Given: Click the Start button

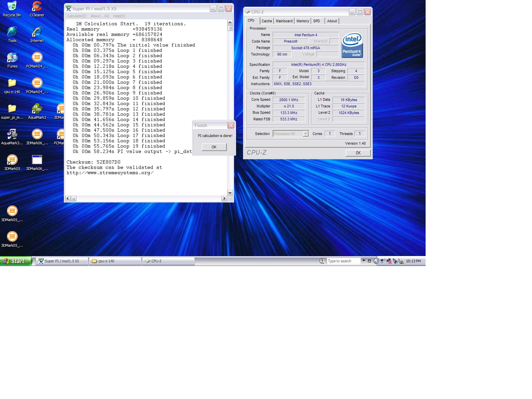Looking at the screenshot, I should click(16, 261).
